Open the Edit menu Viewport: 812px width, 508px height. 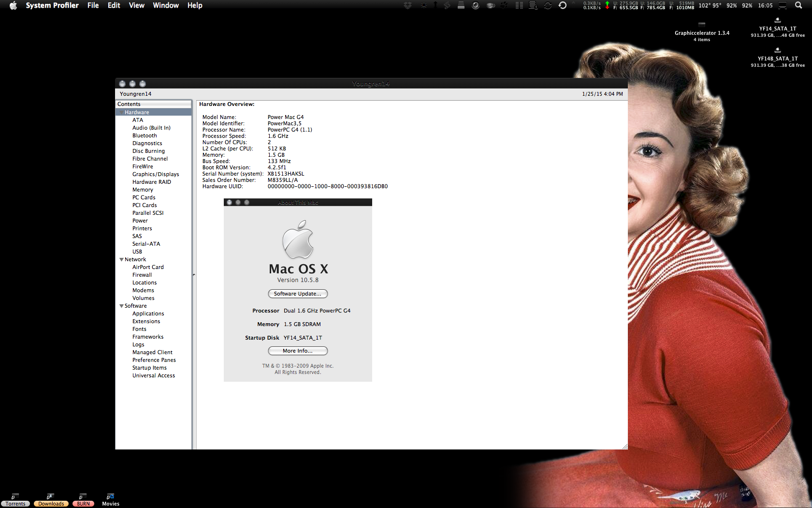click(114, 5)
